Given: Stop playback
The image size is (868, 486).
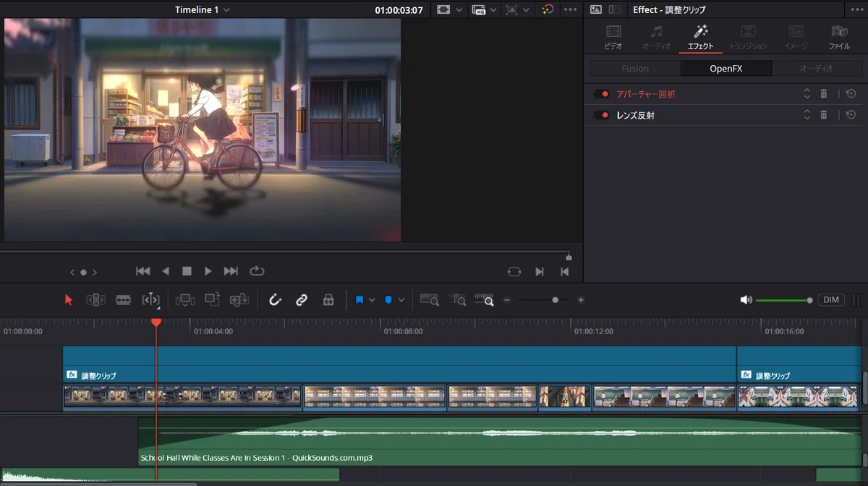Looking at the screenshot, I should coord(187,271).
